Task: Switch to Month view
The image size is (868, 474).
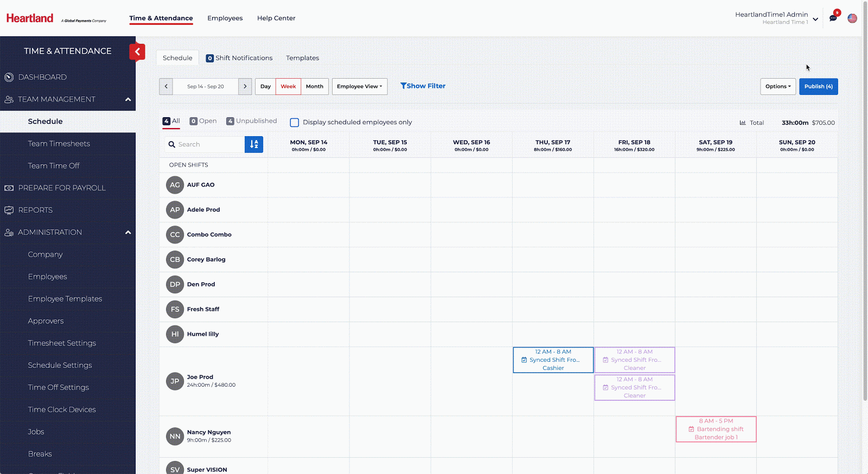Action: pyautogui.click(x=314, y=86)
